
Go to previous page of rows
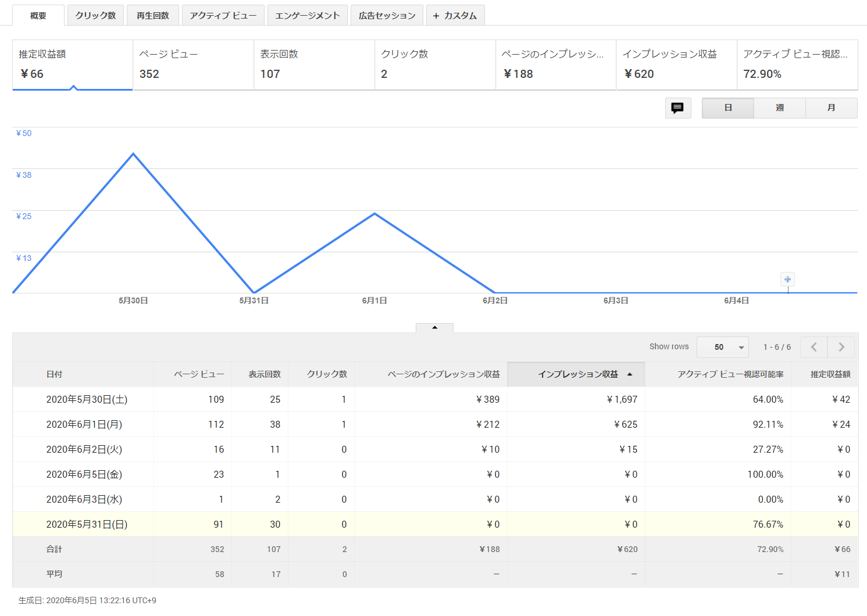(x=814, y=347)
